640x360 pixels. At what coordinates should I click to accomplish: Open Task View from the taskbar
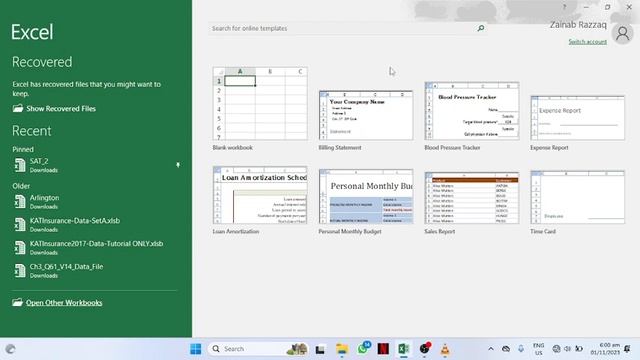pyautogui.click(x=320, y=349)
